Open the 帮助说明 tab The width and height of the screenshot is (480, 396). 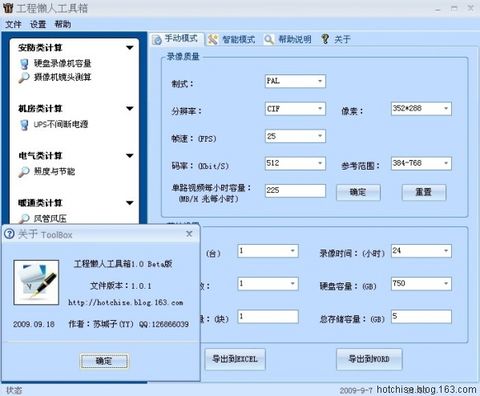point(288,39)
